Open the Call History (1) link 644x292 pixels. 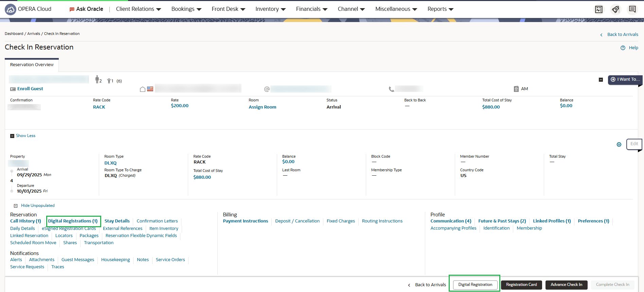coord(25,221)
